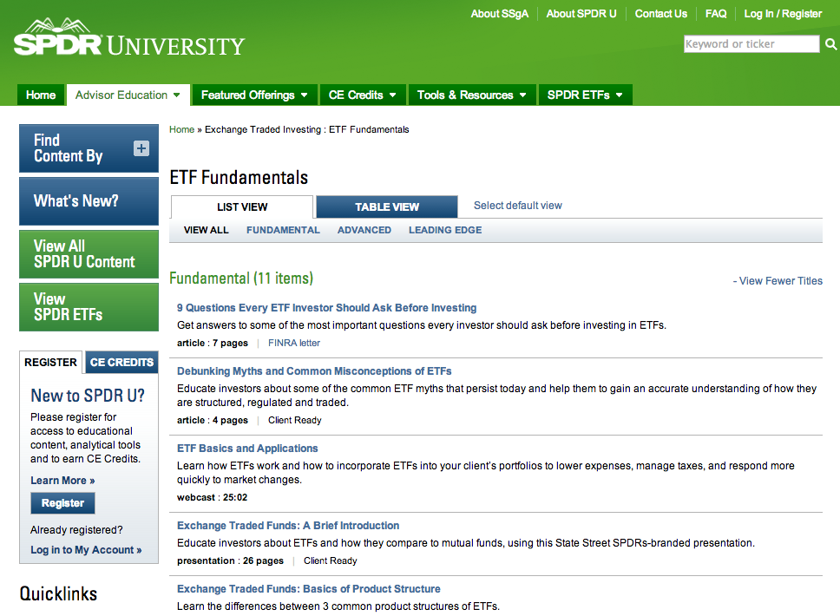Filter by Advanced level
This screenshot has width=840, height=616.
364,230
